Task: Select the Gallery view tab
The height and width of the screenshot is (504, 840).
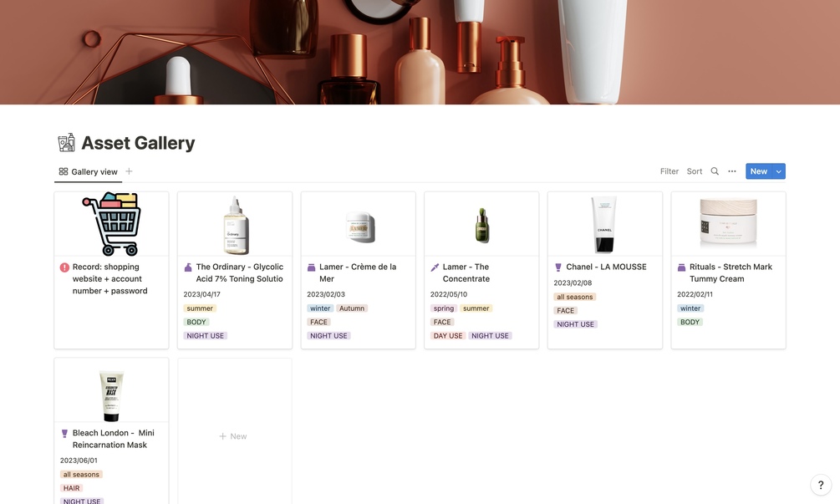Action: click(x=89, y=172)
